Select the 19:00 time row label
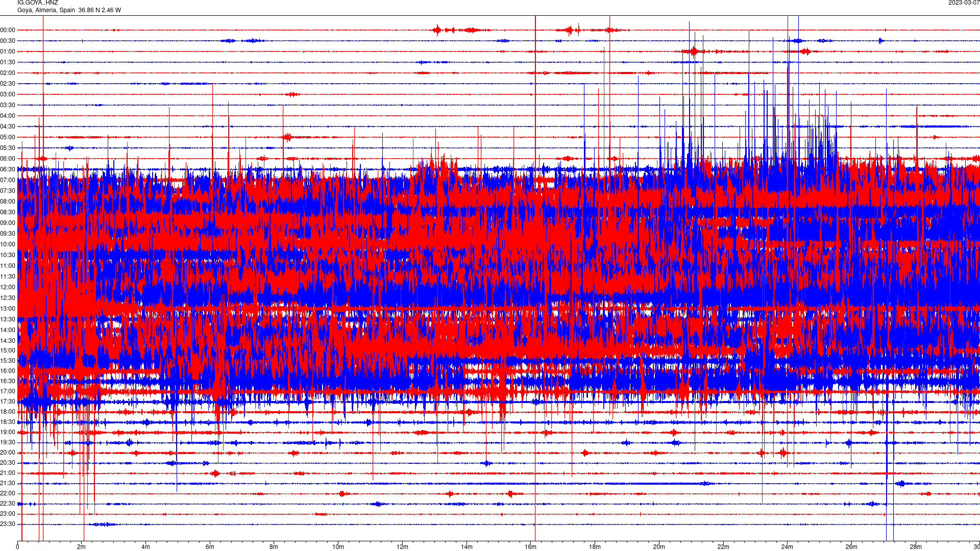 tap(8, 432)
